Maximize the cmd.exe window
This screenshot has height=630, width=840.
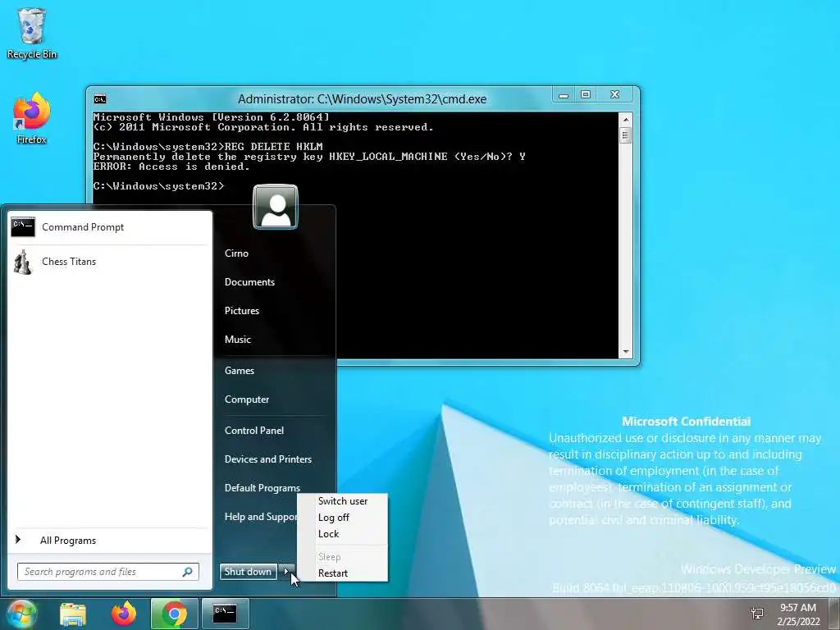coord(586,95)
